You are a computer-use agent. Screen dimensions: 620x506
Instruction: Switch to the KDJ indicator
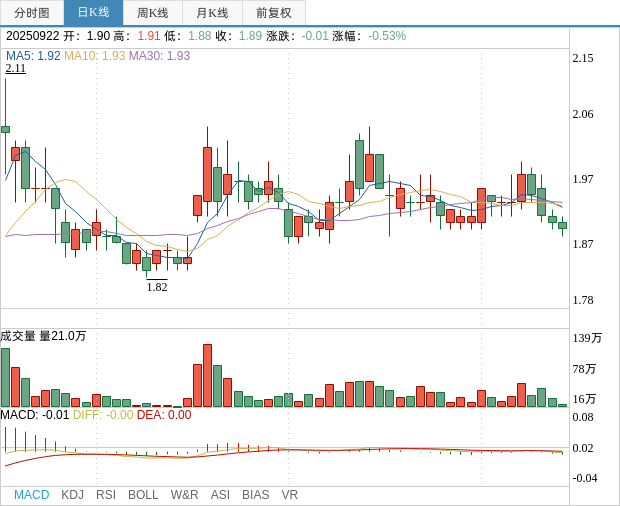[72, 495]
